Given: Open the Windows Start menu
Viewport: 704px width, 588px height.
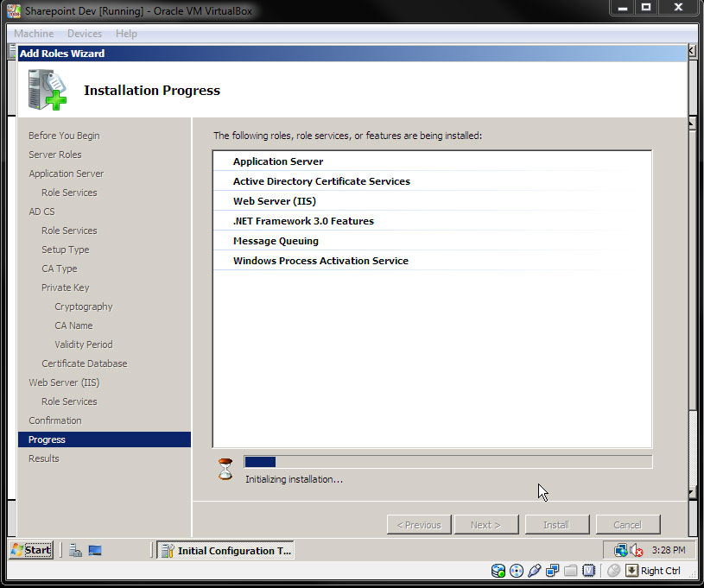Looking at the screenshot, I should pyautogui.click(x=31, y=550).
